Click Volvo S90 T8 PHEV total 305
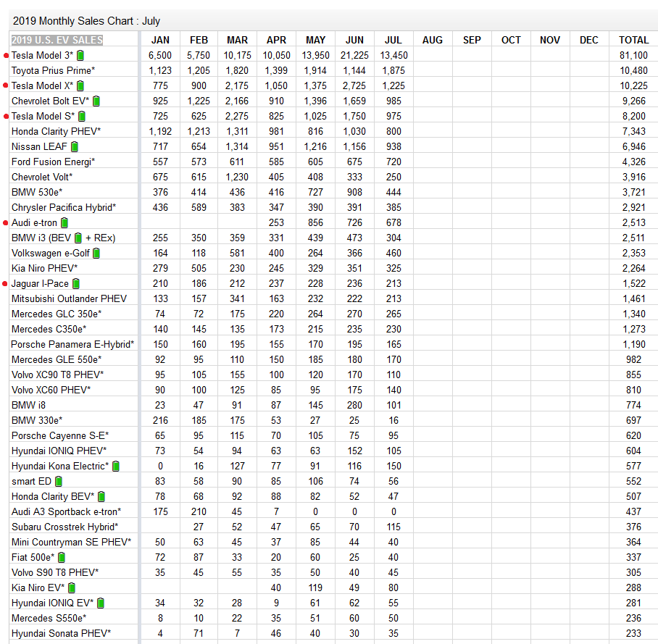658x644 pixels. click(633, 573)
